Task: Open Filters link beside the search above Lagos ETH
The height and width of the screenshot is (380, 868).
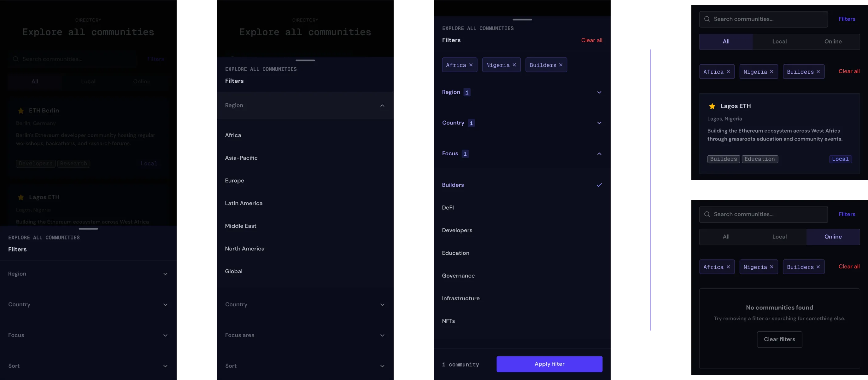Action: (847, 19)
